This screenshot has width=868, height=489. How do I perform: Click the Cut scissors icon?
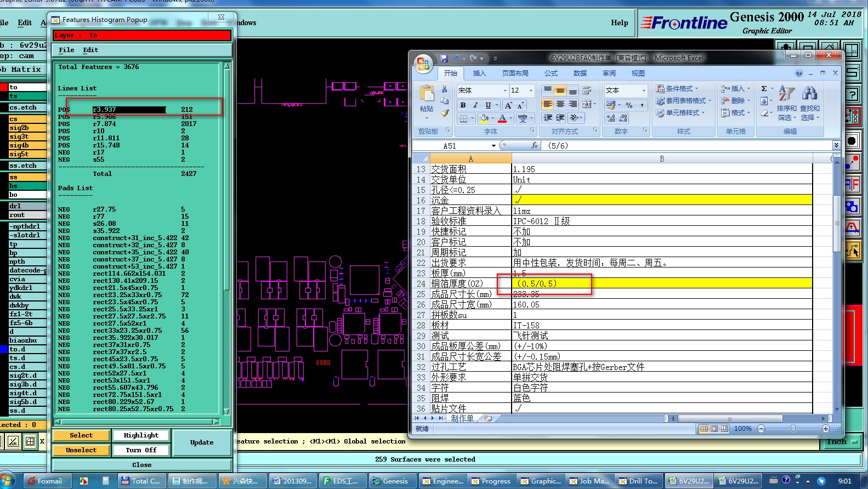[444, 89]
